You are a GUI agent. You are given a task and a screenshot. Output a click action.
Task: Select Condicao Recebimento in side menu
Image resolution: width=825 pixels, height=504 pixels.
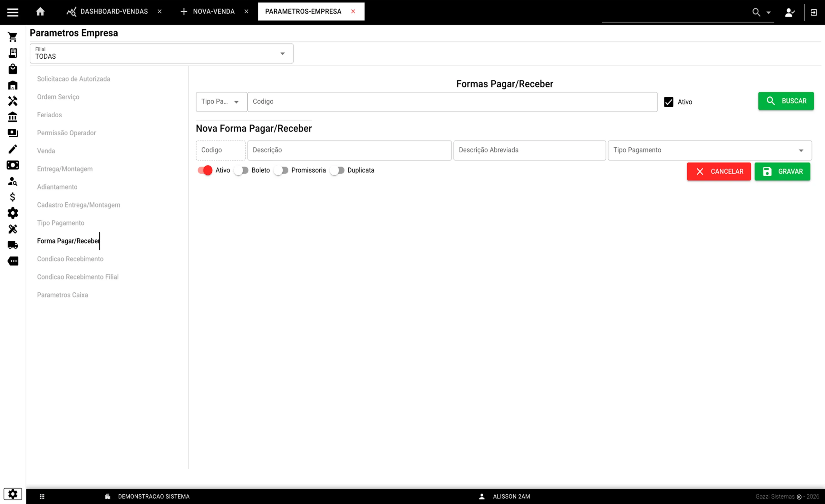pos(70,259)
